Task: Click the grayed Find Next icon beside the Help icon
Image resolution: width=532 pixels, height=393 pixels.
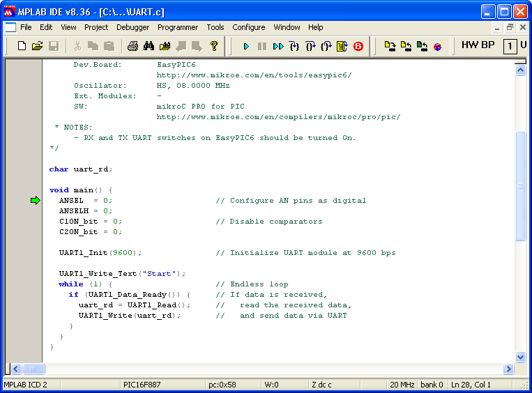Action: point(197,46)
